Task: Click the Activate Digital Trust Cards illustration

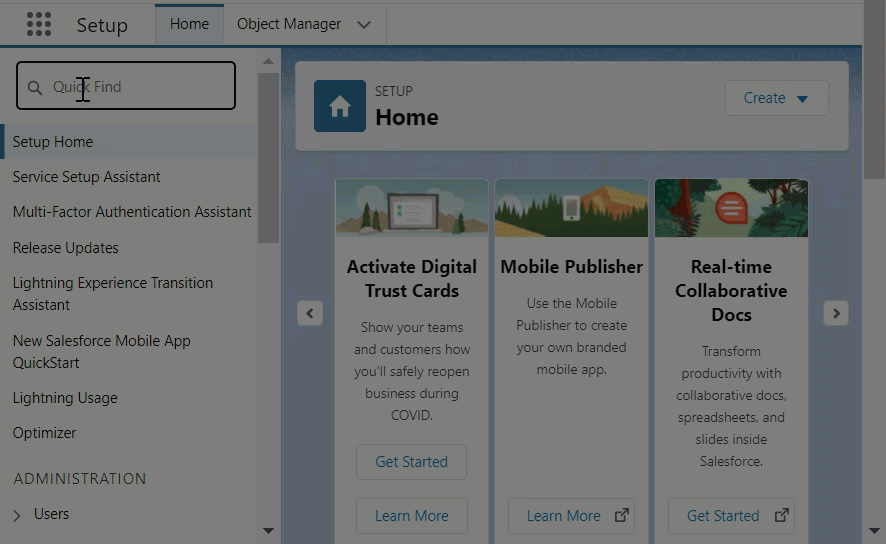Action: 412,208
